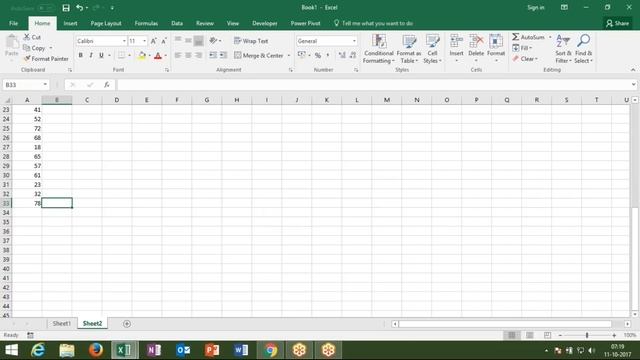Image resolution: width=640 pixels, height=360 pixels.
Task: Open OneNote from the taskbar
Action: pyautogui.click(x=154, y=350)
